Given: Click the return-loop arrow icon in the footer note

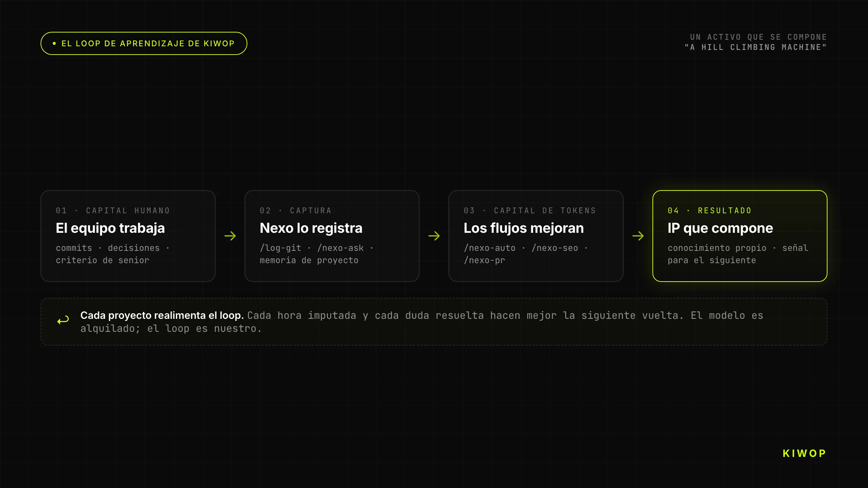Looking at the screenshot, I should 63,320.
